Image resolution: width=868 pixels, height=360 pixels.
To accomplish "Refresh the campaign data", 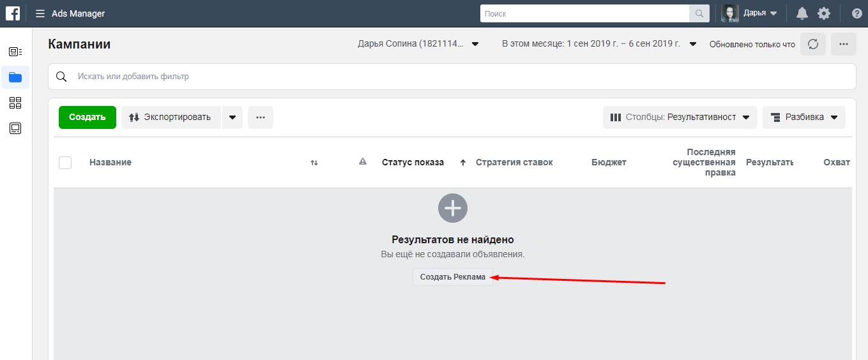I will coord(812,44).
